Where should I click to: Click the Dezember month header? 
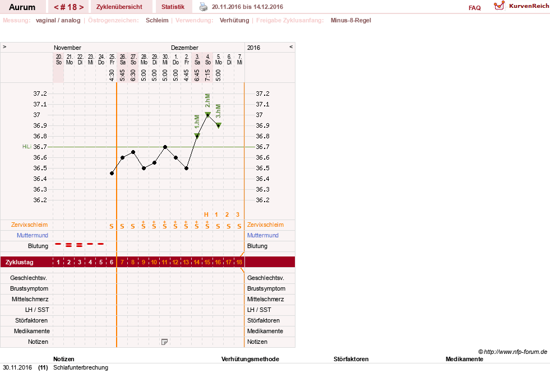tap(184, 48)
